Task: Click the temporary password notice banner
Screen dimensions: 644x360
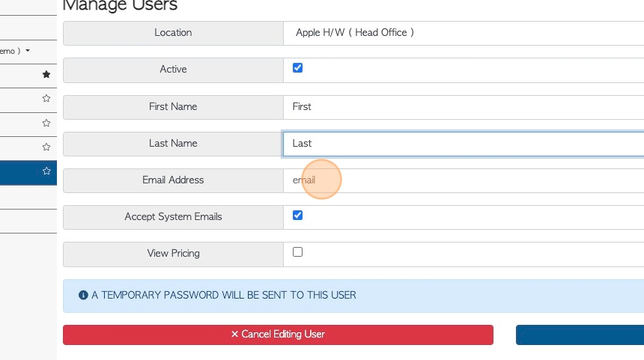Action: (x=353, y=296)
